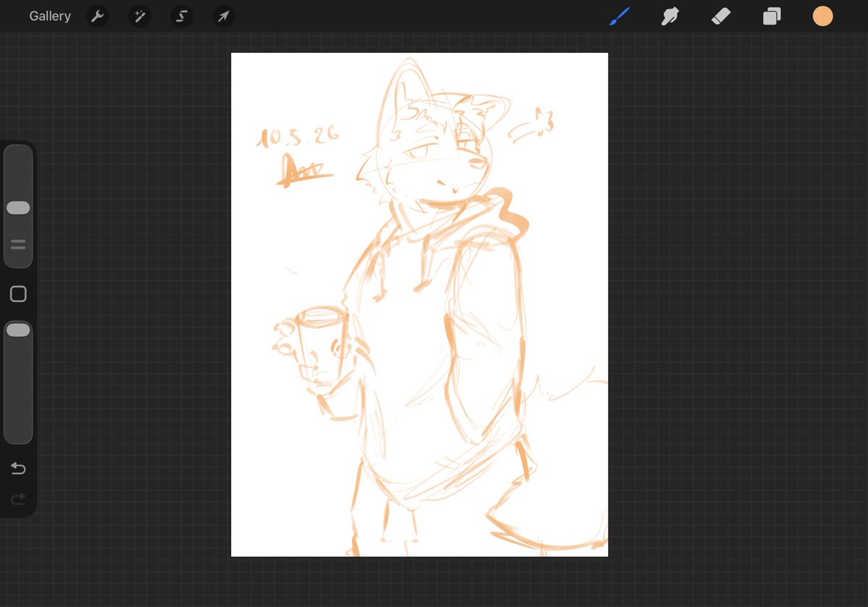The height and width of the screenshot is (607, 868).
Task: Open the Adjustments magic wand menu
Action: click(140, 16)
